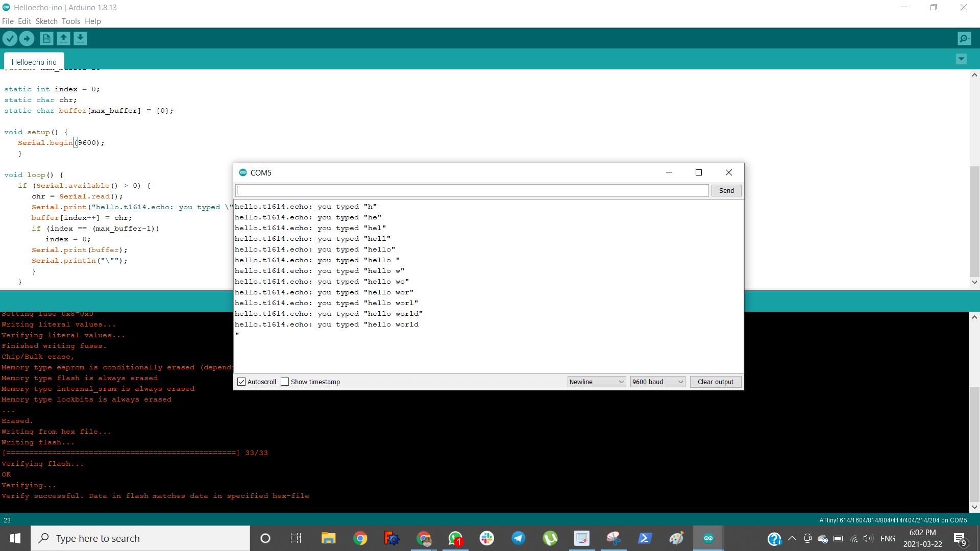The width and height of the screenshot is (980, 551).
Task: Switch to Arduino icon in the taskbar
Action: 708,538
